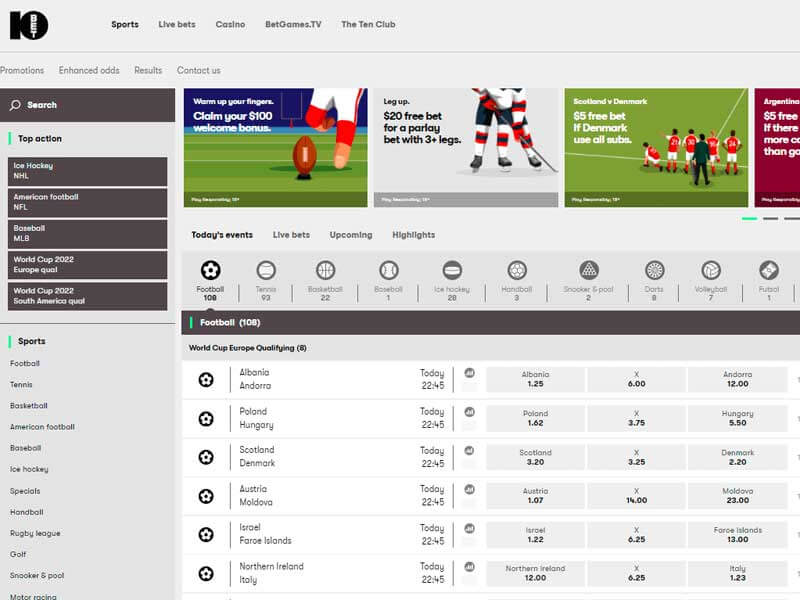Bet on Italy at 1.23
800x600 pixels.
pyautogui.click(x=738, y=573)
